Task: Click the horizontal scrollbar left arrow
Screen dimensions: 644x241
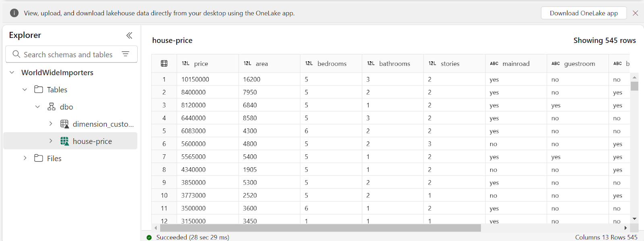Action: click(156, 228)
